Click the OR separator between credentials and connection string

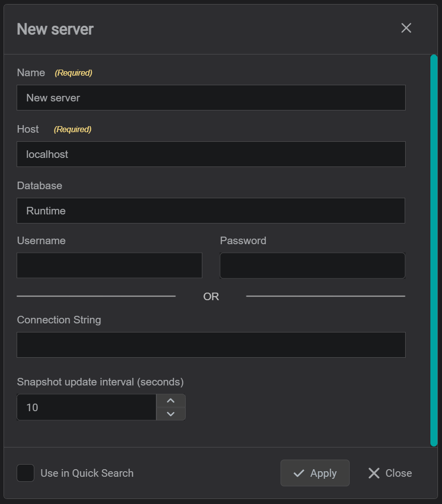(211, 297)
